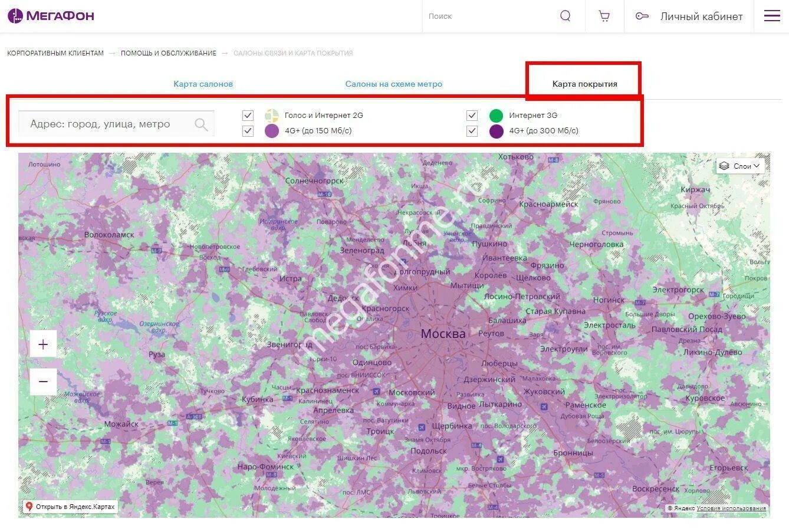Viewport: 789px width, 532px height.
Task: Click the Москва label on the map
Action: click(443, 334)
